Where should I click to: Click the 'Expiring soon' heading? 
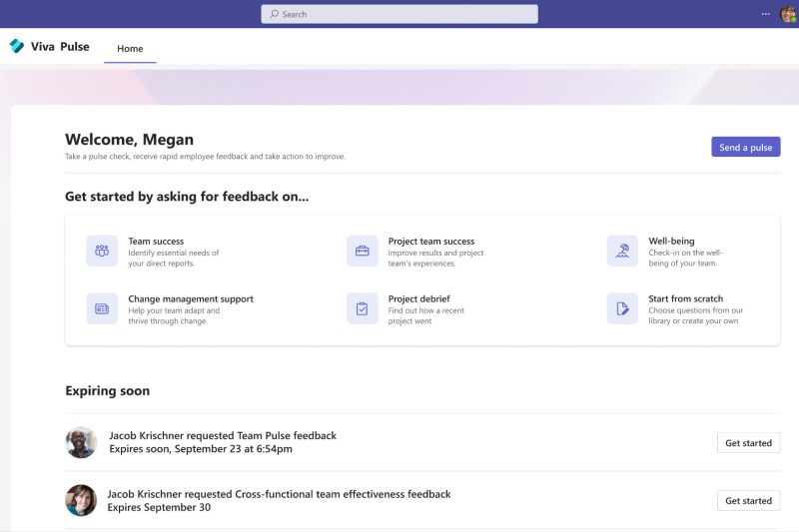tap(108, 391)
